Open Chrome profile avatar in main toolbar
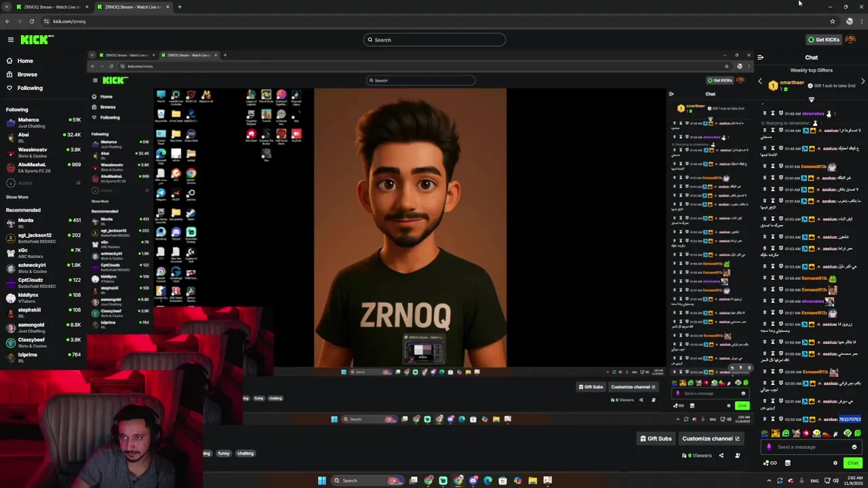868x488 pixels. point(849,21)
